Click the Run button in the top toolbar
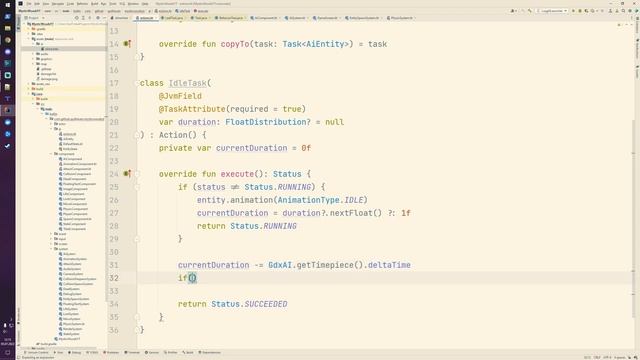The image size is (640, 360). pos(573,11)
